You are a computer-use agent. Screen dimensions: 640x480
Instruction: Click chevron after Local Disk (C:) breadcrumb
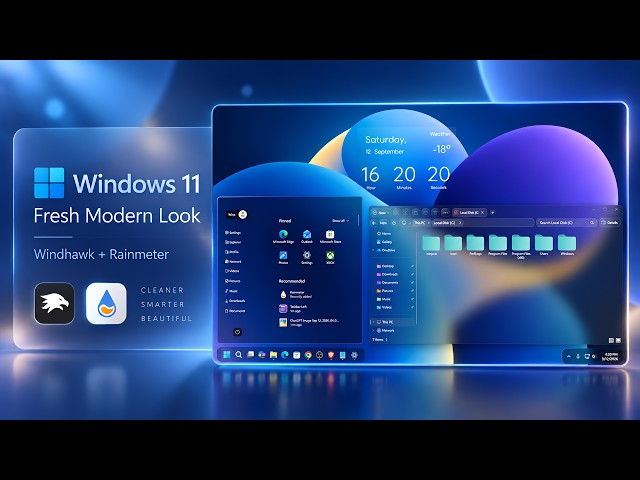(460, 223)
